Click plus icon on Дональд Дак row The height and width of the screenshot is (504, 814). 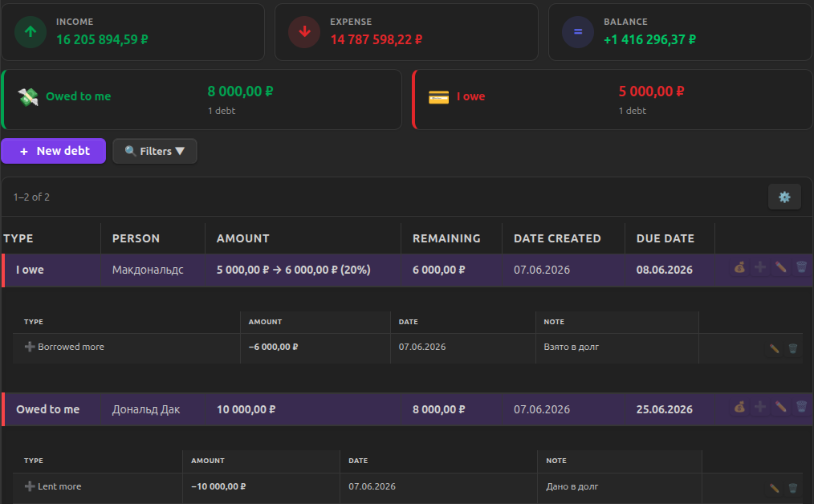pyautogui.click(x=760, y=407)
